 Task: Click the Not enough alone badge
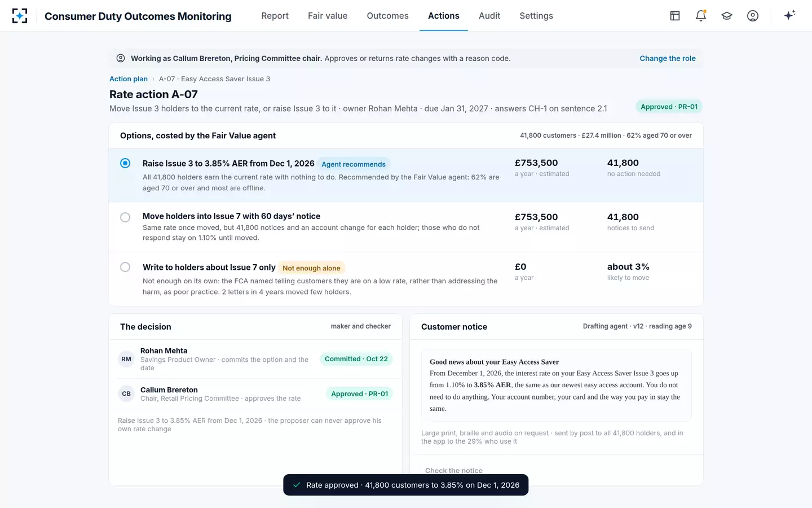pyautogui.click(x=311, y=268)
